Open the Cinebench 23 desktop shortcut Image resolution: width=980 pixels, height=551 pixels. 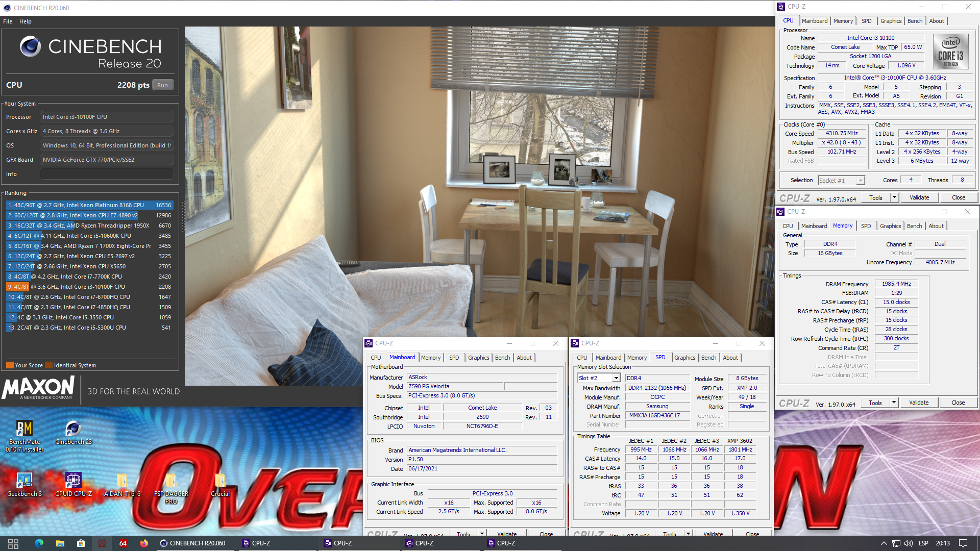pos(73,433)
